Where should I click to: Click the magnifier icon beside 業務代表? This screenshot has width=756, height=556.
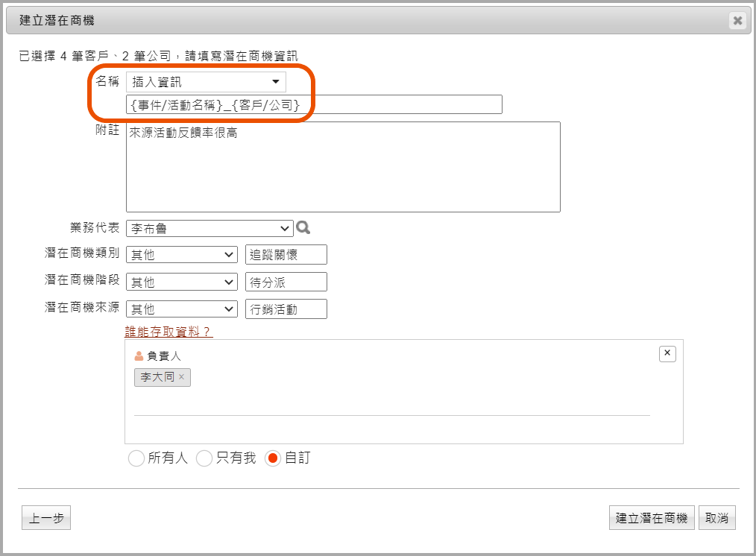[303, 228]
